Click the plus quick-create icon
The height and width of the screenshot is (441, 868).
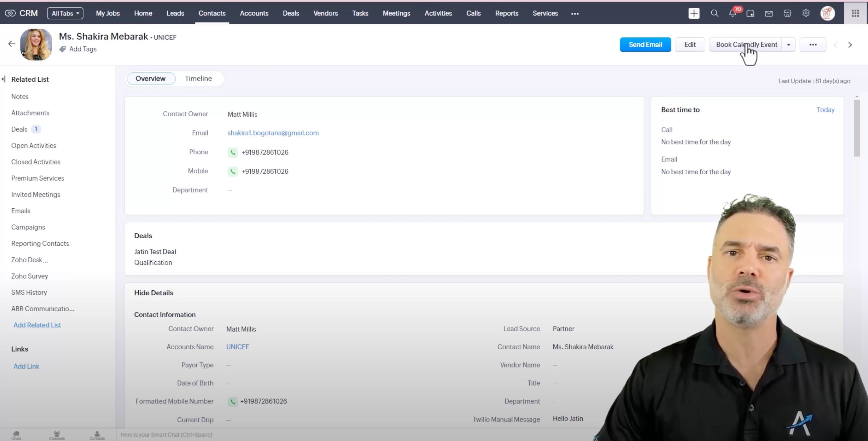(694, 13)
